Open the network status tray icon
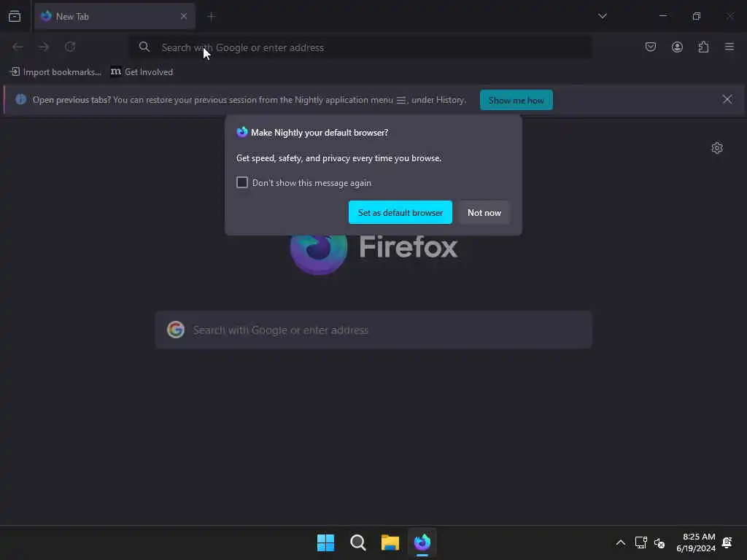Screen dimensions: 747x560 coord(640,542)
